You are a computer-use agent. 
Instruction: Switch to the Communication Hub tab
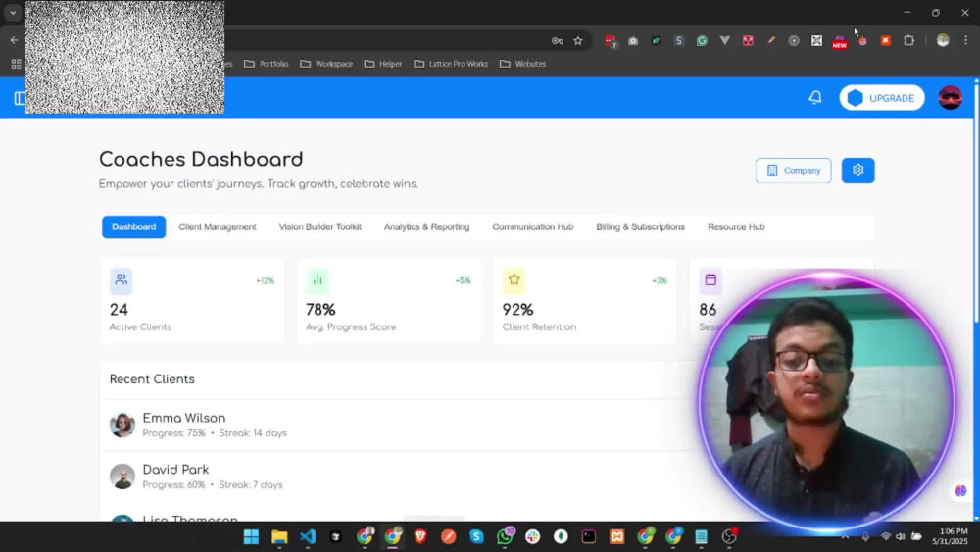click(532, 226)
